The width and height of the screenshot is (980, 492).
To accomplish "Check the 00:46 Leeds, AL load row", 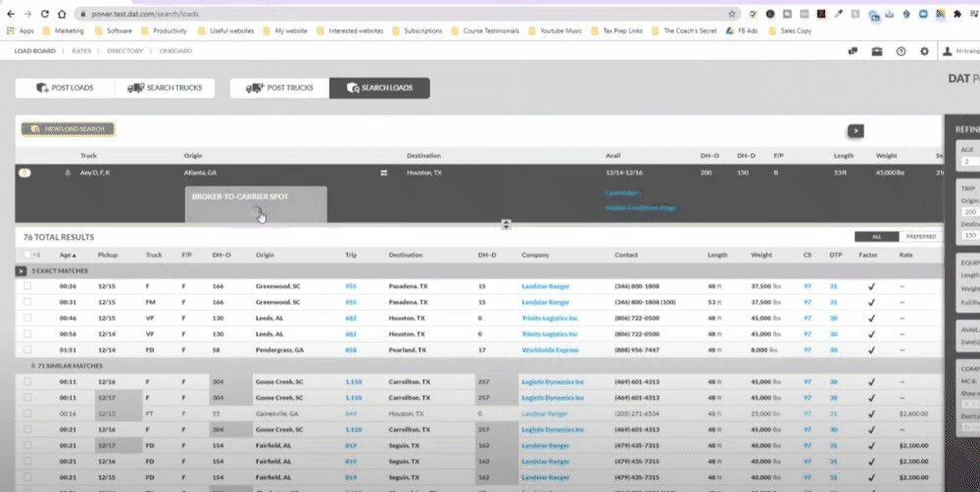I will 26,319.
